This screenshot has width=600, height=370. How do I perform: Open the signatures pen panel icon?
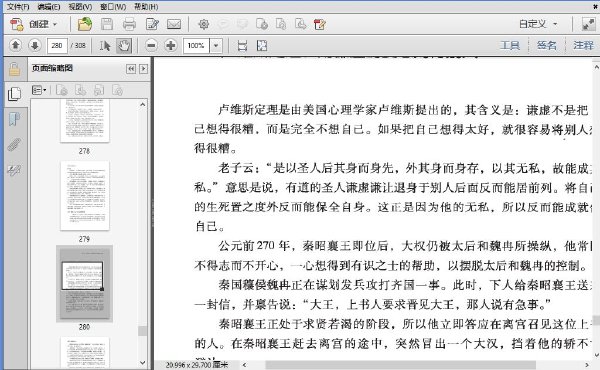tap(14, 170)
